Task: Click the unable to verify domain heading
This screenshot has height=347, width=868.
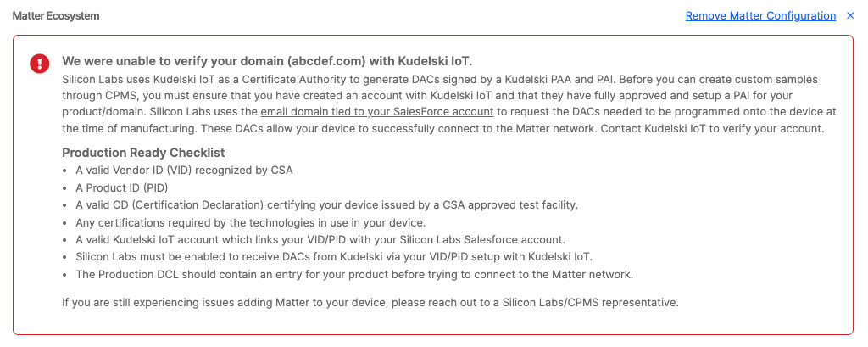Action: click(x=266, y=61)
